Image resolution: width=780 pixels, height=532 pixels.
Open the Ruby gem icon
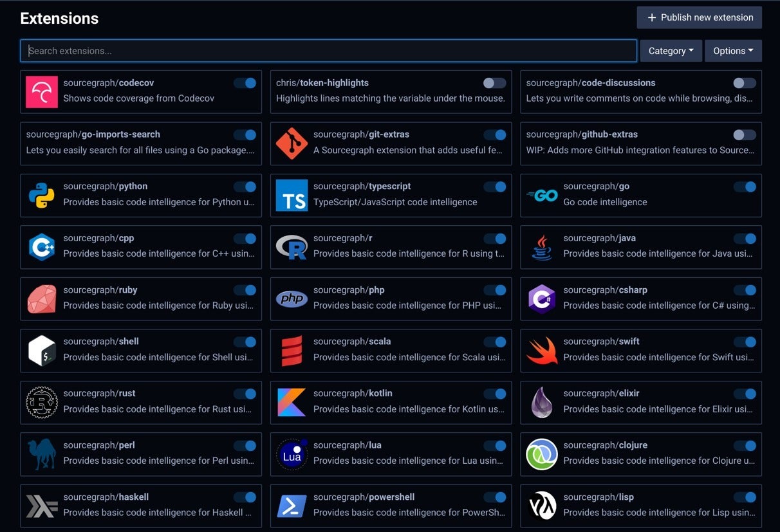click(42, 299)
